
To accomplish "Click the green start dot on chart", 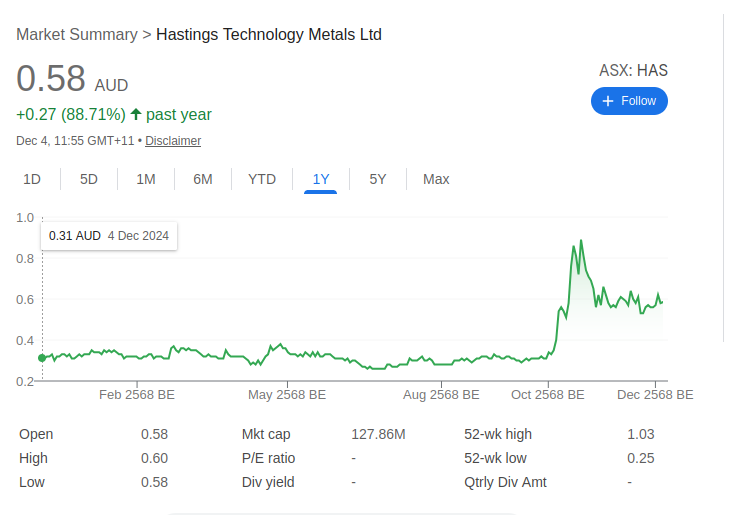I will [x=41, y=358].
